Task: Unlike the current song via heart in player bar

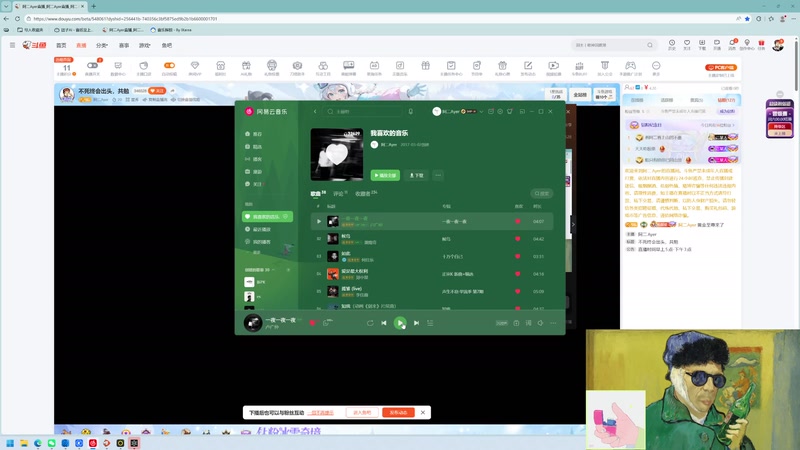Action: pos(312,322)
